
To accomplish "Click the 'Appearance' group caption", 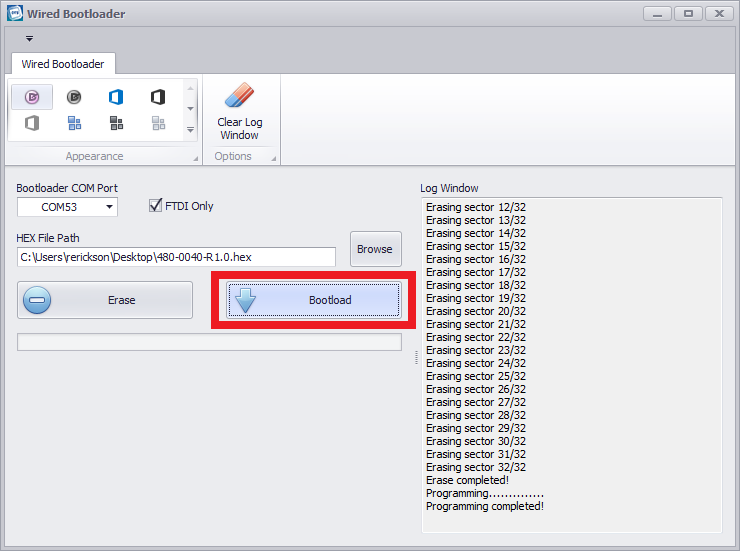I will tap(94, 156).
